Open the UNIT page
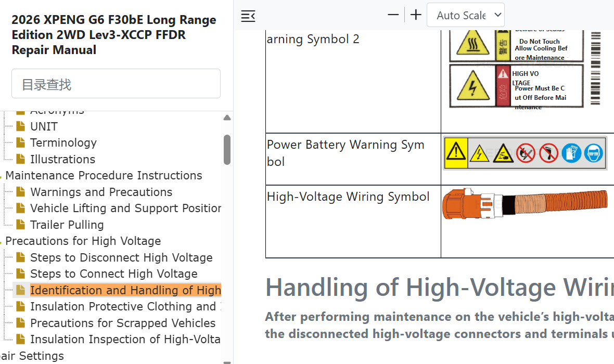This screenshot has width=614, height=364. click(x=44, y=126)
